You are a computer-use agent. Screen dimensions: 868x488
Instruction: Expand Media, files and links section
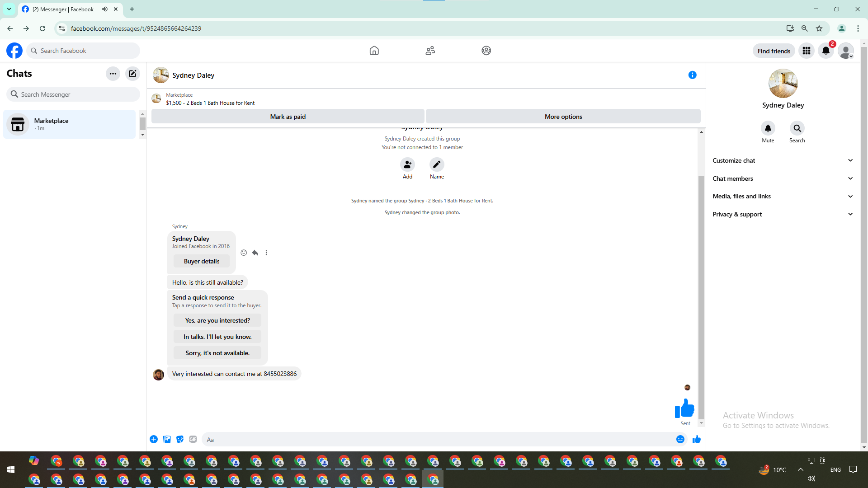tap(783, 196)
